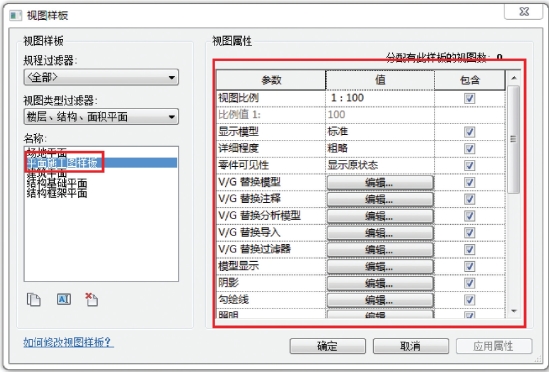Click the scrollbar down arrow
The image size is (549, 372).
click(x=514, y=311)
